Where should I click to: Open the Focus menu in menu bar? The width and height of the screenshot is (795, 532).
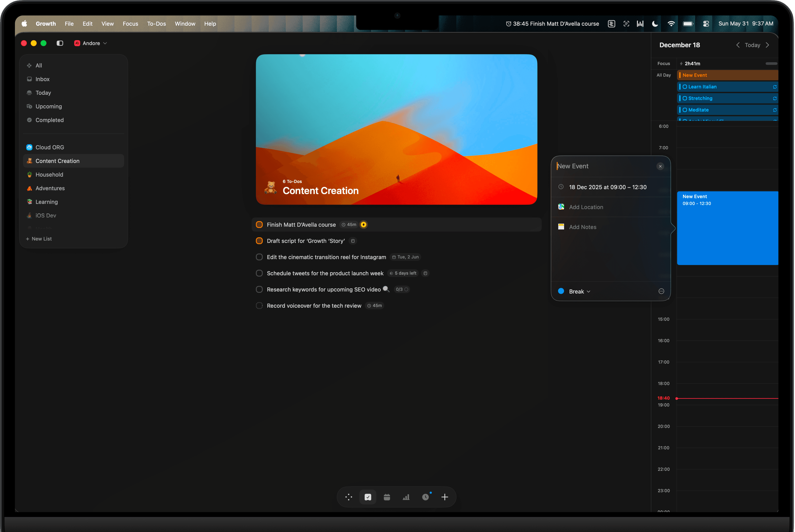tap(130, 24)
